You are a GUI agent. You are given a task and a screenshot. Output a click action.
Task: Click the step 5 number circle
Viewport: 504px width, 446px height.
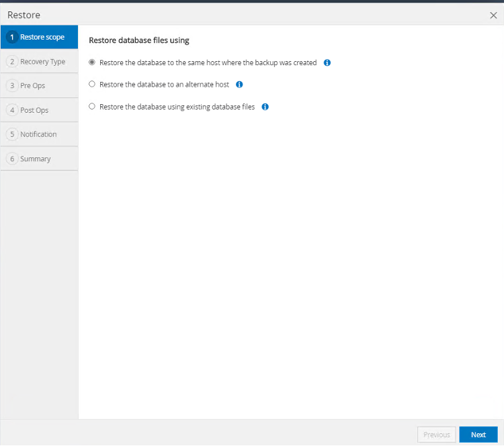pyautogui.click(x=12, y=134)
